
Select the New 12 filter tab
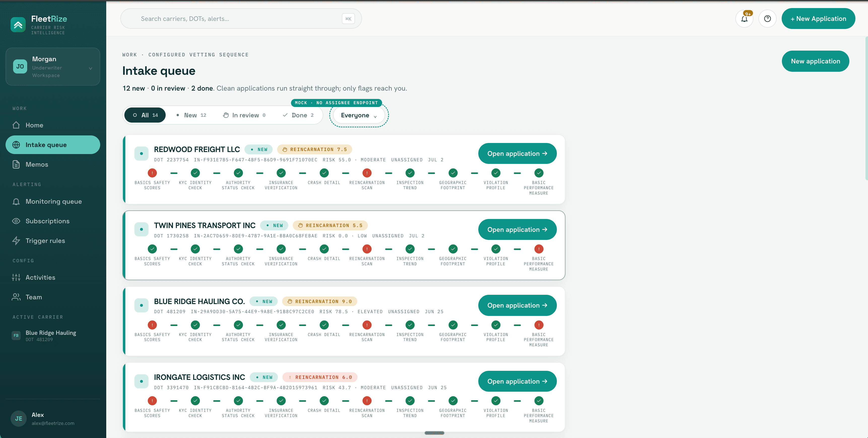[191, 115]
